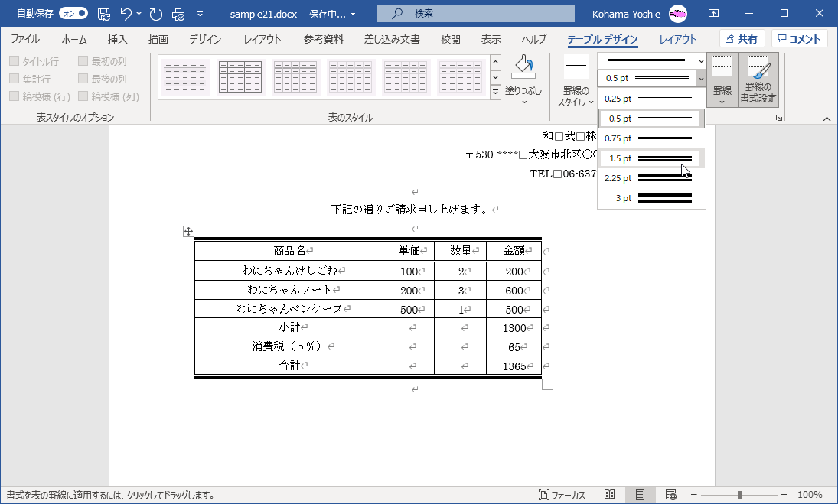838x504 pixels.
Task: Undo the last action
Action: click(x=126, y=14)
